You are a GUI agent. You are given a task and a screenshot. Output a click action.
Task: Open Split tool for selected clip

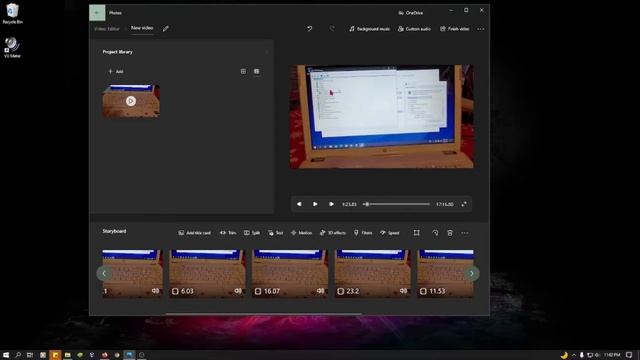click(x=252, y=233)
